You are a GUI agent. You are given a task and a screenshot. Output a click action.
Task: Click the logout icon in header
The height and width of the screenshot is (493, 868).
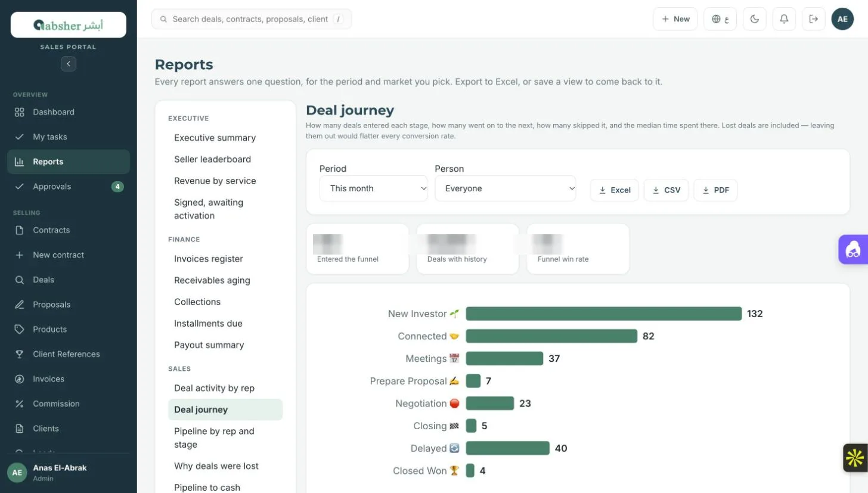(814, 19)
